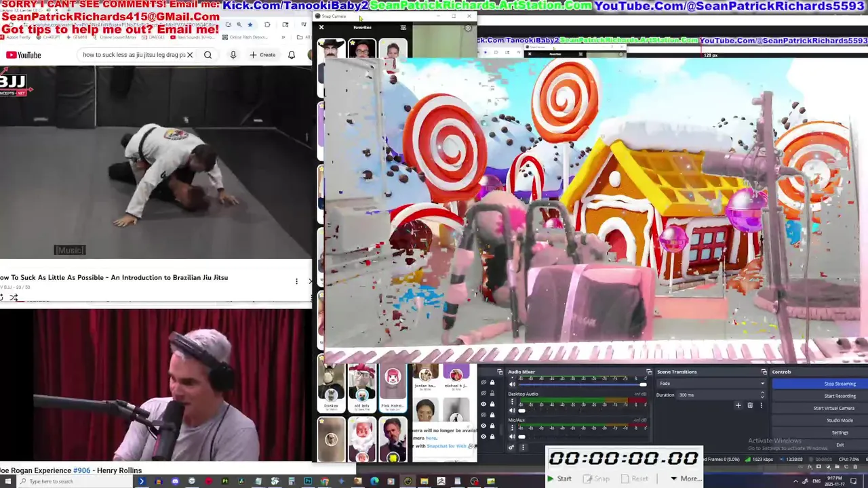Open Chrome from taskbar
Viewport: 868px width, 488px height.
click(x=324, y=481)
